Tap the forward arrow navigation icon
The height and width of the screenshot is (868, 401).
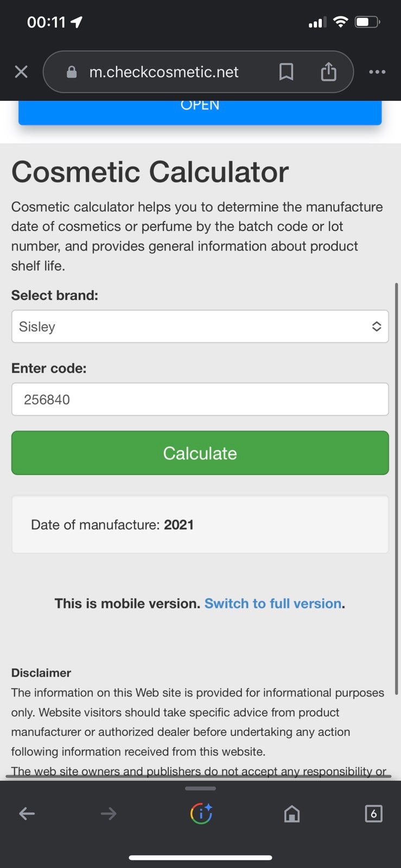tap(109, 813)
